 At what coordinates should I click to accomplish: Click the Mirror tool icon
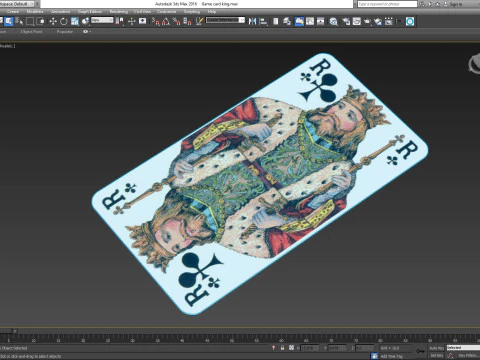pos(252,21)
